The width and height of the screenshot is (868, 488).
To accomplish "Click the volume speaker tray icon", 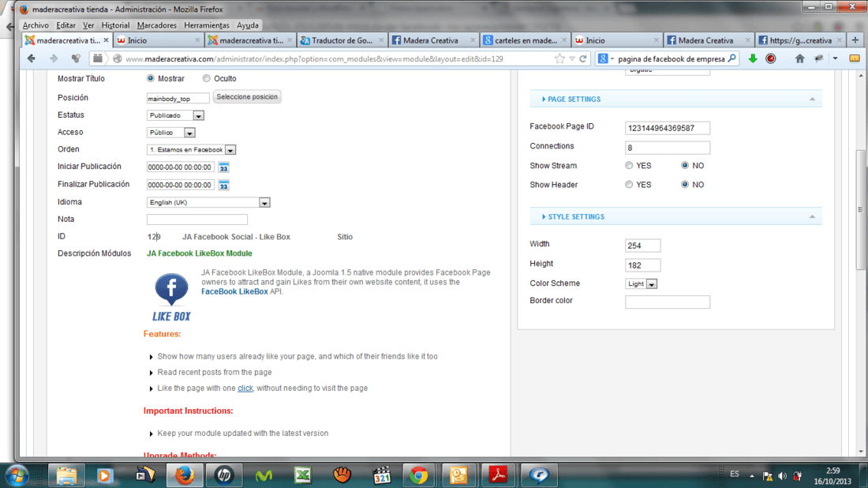I will 782,476.
